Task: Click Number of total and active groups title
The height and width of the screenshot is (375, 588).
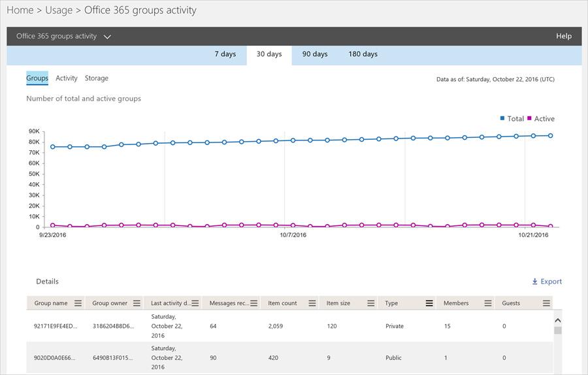Action: 84,99
